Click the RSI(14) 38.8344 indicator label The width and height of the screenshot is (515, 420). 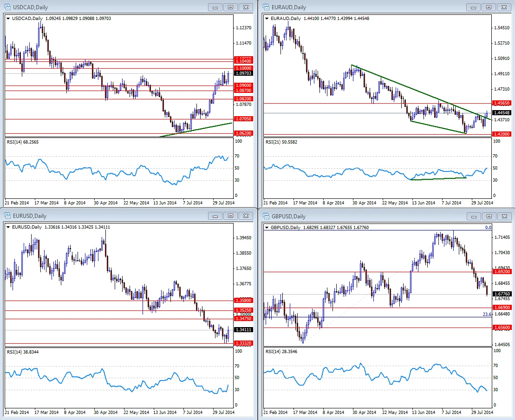pyautogui.click(x=23, y=352)
